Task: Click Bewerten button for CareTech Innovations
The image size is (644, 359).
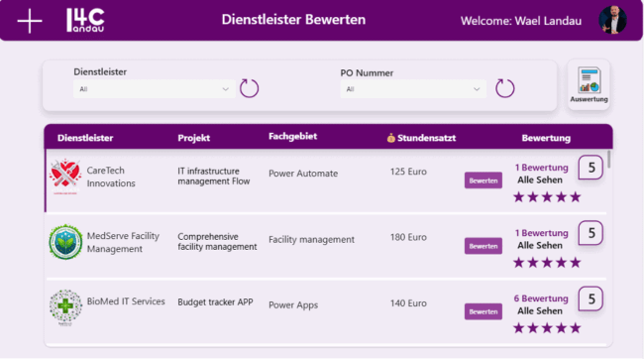Action: 483,180
